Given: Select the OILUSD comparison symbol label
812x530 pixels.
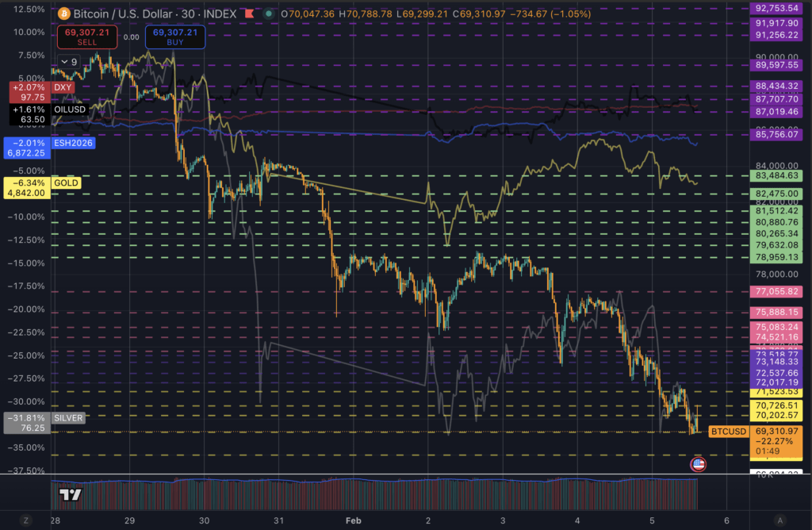Looking at the screenshot, I should tap(70, 109).
